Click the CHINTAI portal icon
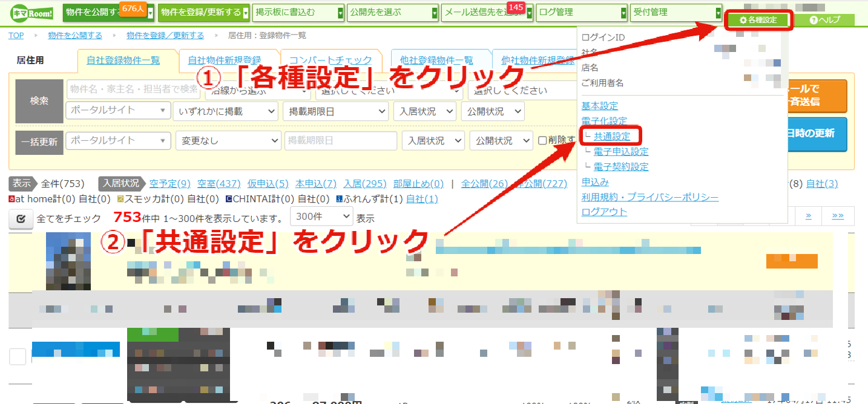Screen dimensions: 868x404 coord(228,199)
